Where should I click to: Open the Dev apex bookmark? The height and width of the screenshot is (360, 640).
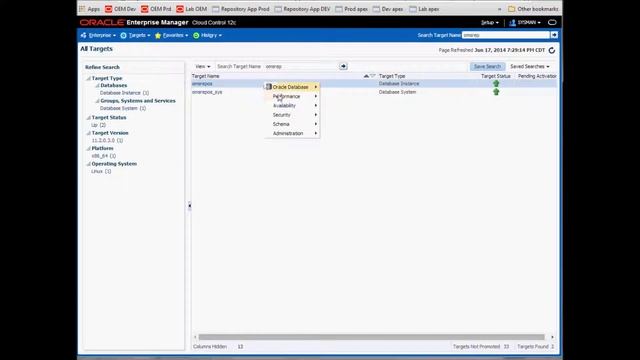point(388,9)
